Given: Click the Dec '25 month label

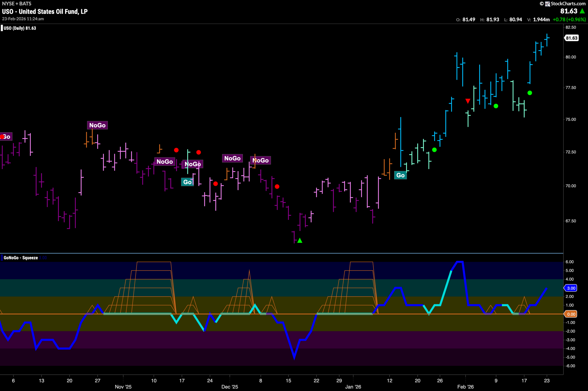Looking at the screenshot, I should pos(229,387).
